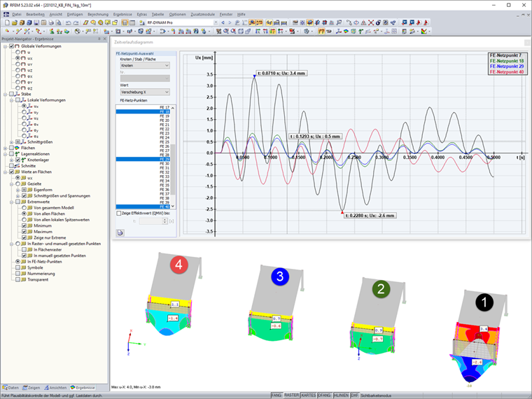Image resolution: width=532 pixels, height=399 pixels.
Task: Expand the Schnittgrößen node under Stäbe
Action: pyautogui.click(x=11, y=142)
